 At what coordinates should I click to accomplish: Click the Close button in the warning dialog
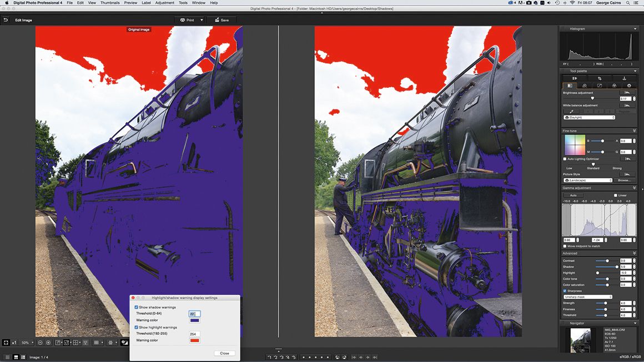click(x=224, y=353)
